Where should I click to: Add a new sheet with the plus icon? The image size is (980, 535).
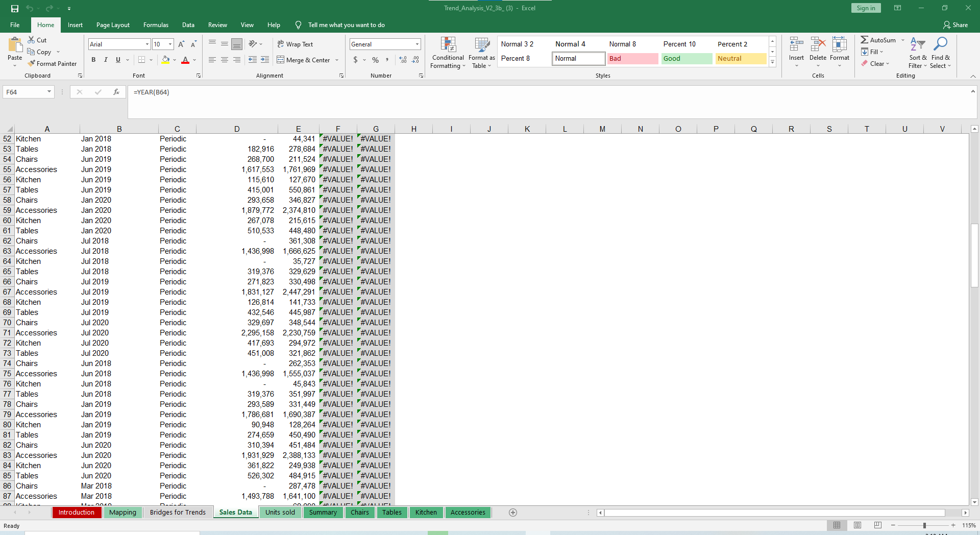pyautogui.click(x=513, y=513)
